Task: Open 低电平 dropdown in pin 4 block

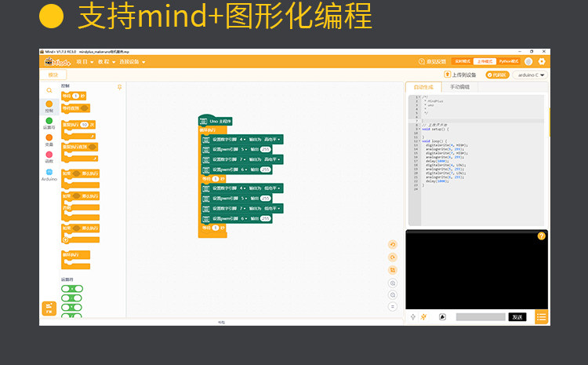Action: [272, 188]
